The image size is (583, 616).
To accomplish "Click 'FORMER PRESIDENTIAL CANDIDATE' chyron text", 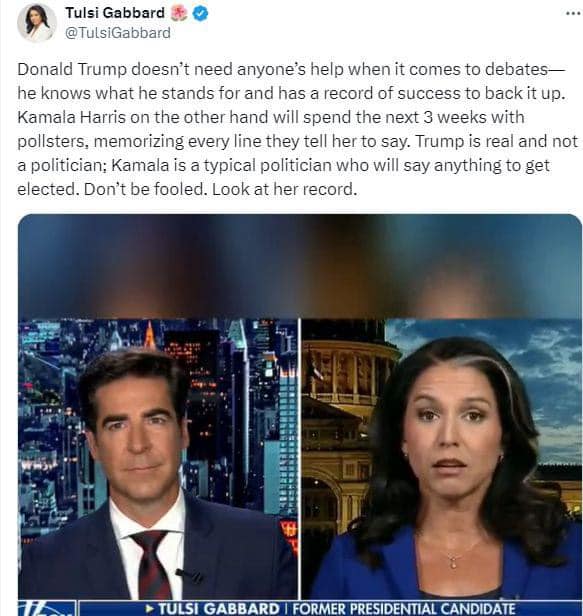I will click(404, 609).
